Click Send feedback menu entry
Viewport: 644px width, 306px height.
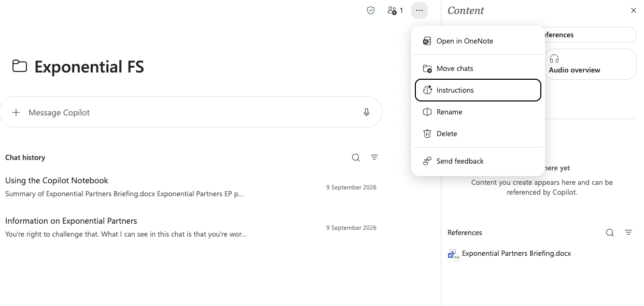coord(478,161)
